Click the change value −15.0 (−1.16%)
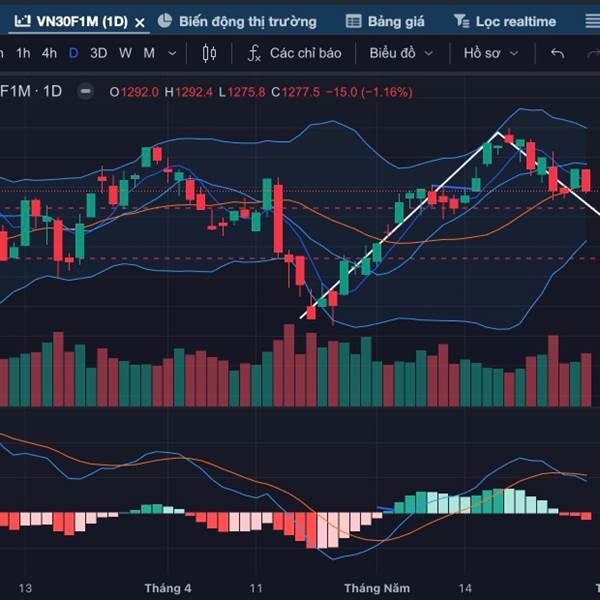The image size is (600, 600). [369, 92]
